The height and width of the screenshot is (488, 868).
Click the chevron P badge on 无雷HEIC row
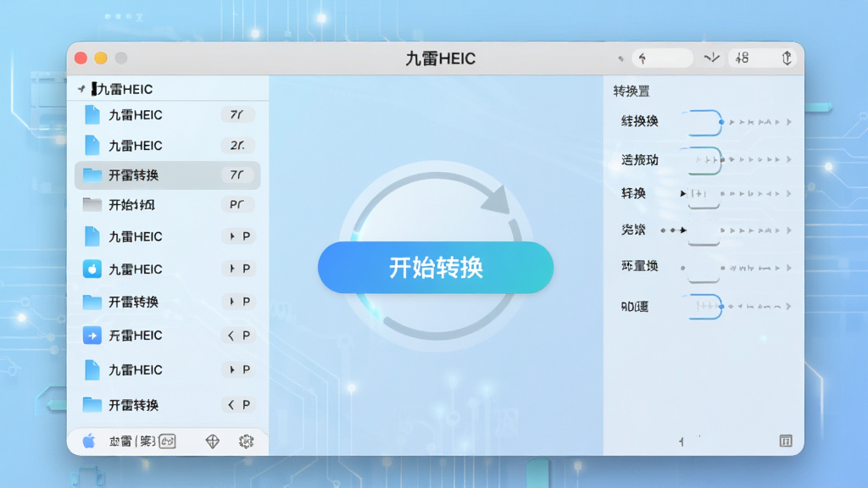239,335
